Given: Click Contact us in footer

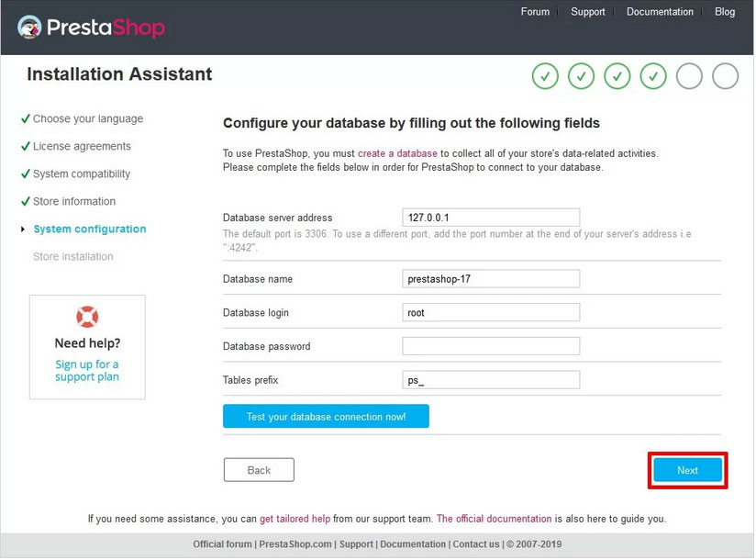Looking at the screenshot, I should pos(476,544).
